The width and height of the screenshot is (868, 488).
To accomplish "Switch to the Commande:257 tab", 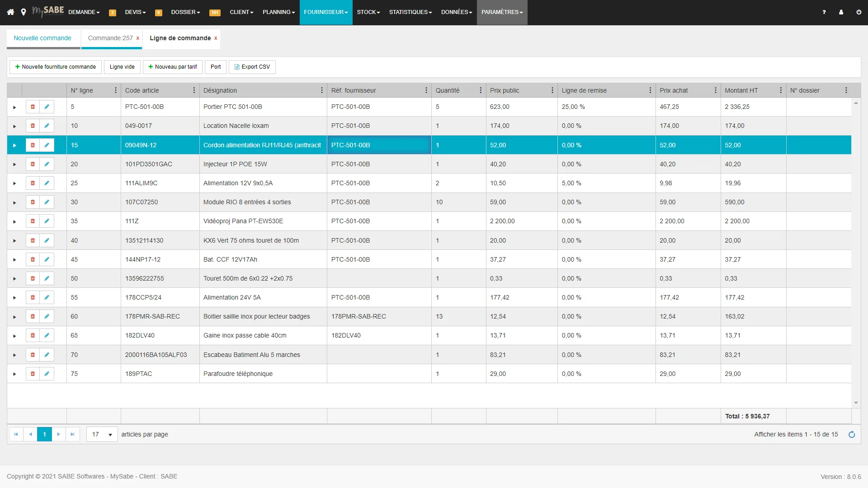I will [x=110, y=38].
